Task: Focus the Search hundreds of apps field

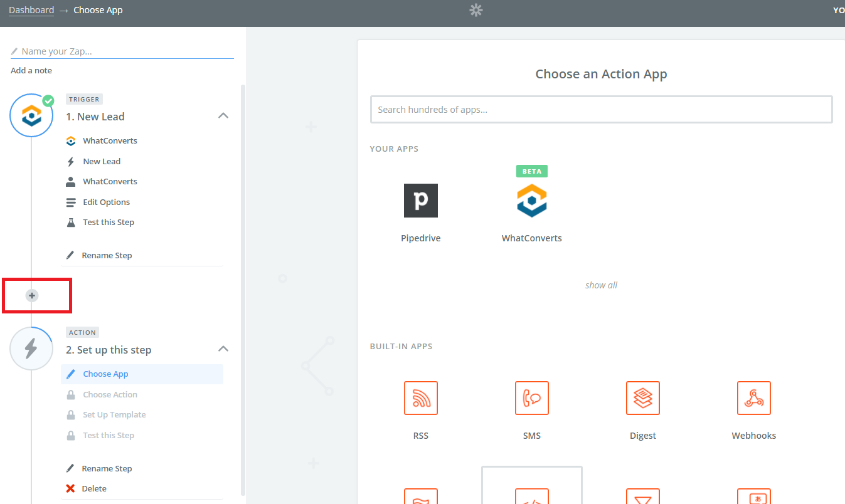Action: coord(601,109)
